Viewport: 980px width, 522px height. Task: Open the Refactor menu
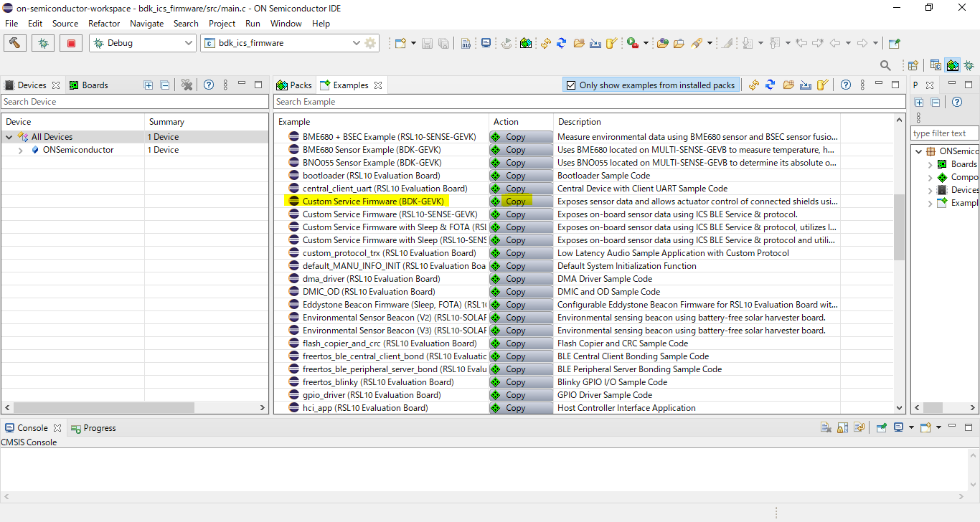tap(104, 24)
